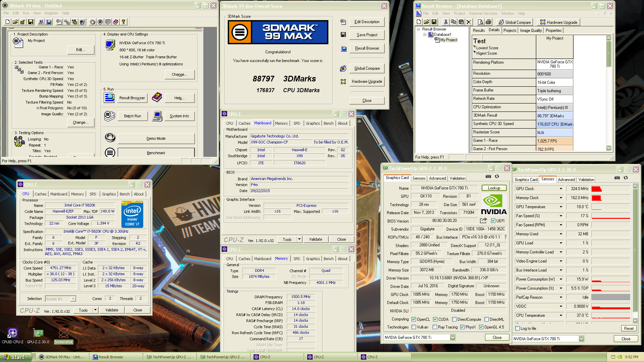Click Edit Description icon in Overall Score window
The width and height of the screenshot is (644, 362).
pos(343,22)
